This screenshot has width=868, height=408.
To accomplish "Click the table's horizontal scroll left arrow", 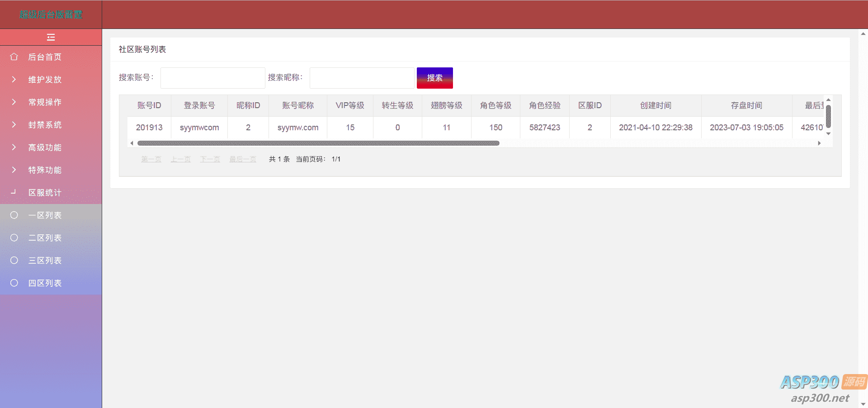I will (132, 143).
